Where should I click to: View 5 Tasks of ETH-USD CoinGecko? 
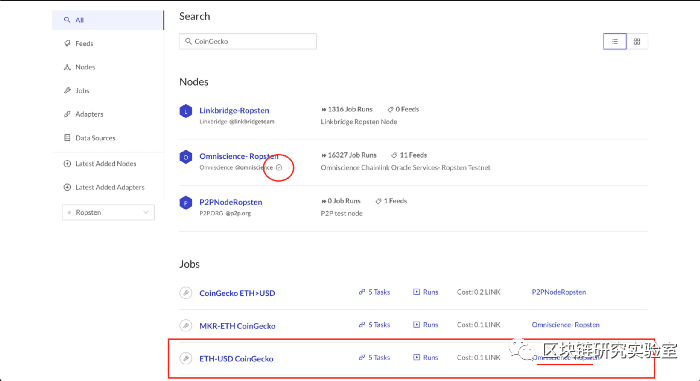[374, 358]
